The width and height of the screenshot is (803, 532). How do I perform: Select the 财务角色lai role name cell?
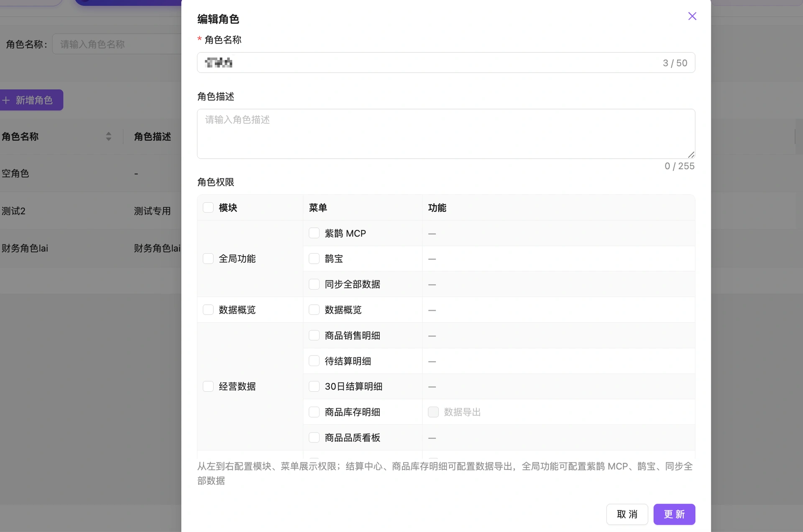tap(25, 248)
